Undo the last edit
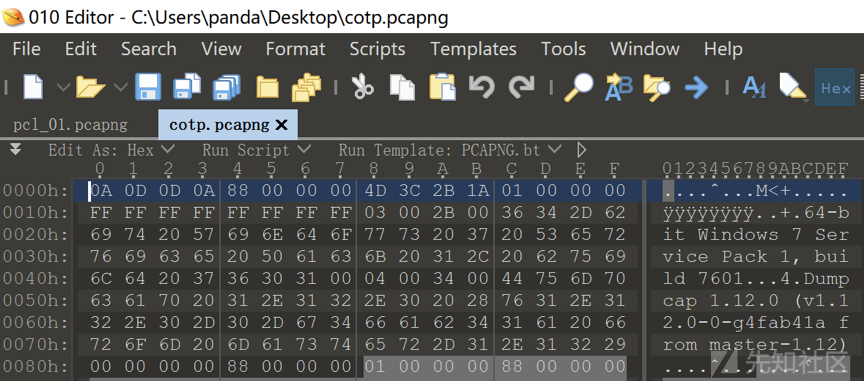The width and height of the screenshot is (864, 381). coord(481,87)
